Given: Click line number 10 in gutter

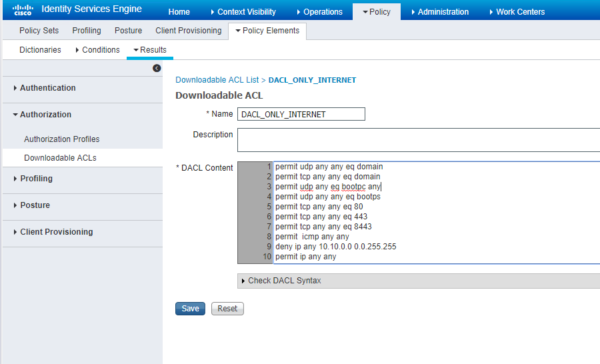Looking at the screenshot, I should (267, 257).
